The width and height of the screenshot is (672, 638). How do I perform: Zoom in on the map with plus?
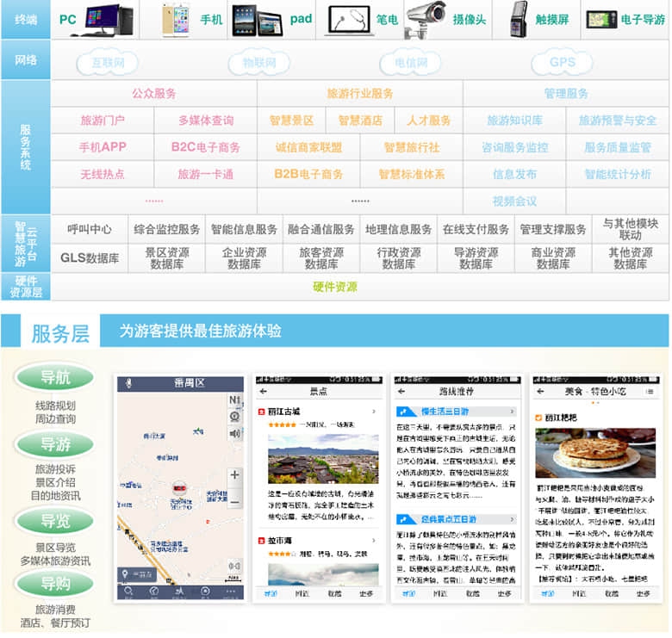(234, 474)
